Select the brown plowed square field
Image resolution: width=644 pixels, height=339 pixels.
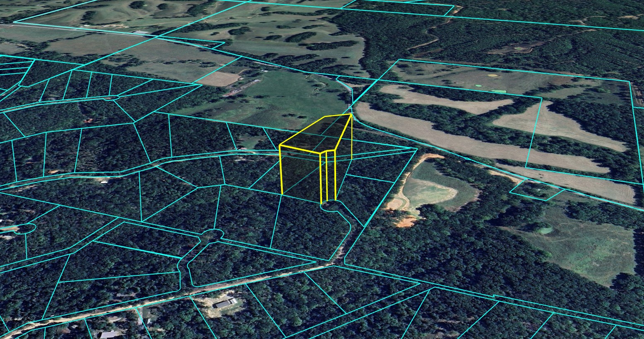click(219, 79)
